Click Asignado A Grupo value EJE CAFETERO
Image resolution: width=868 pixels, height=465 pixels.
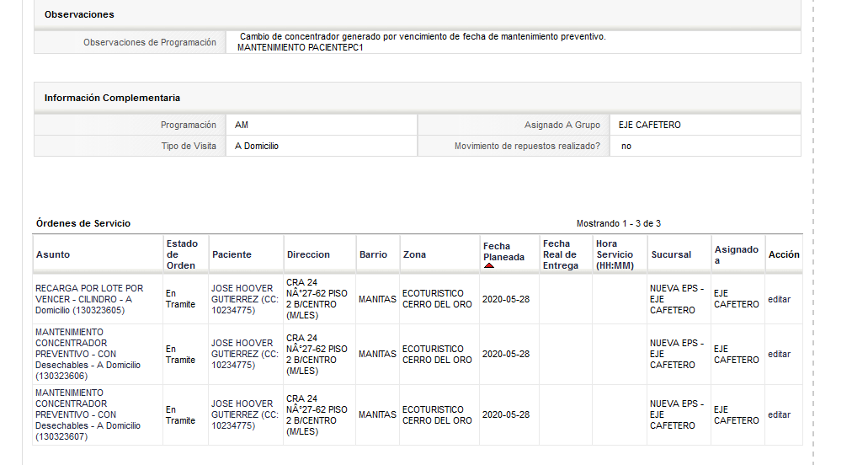[x=649, y=126]
